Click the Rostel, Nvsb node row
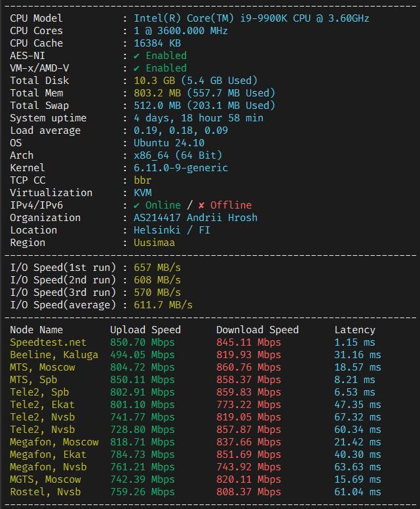420x509 pixels. pyautogui.click(x=45, y=492)
